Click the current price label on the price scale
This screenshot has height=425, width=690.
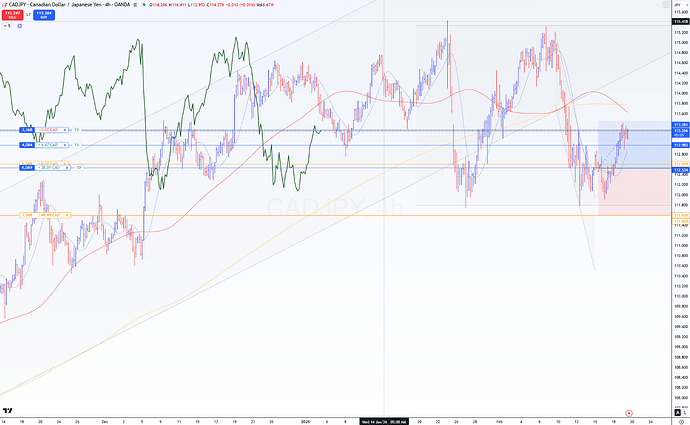pos(681,131)
